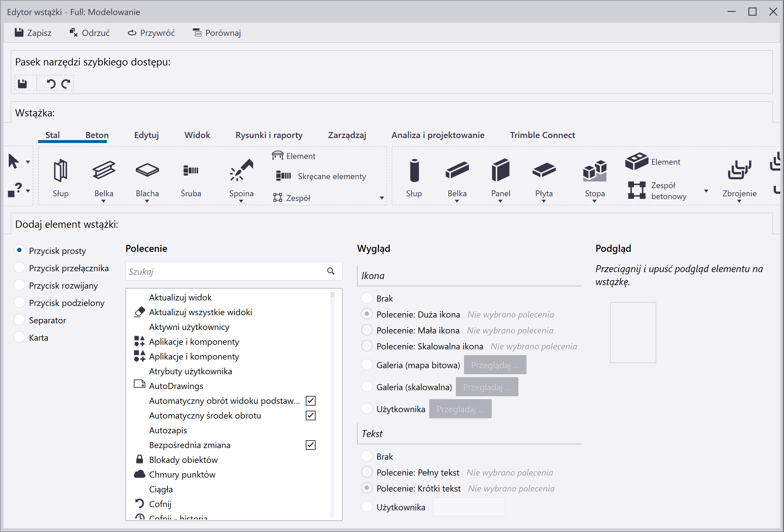
Task: Select the Stopa footing icon
Action: click(x=594, y=170)
